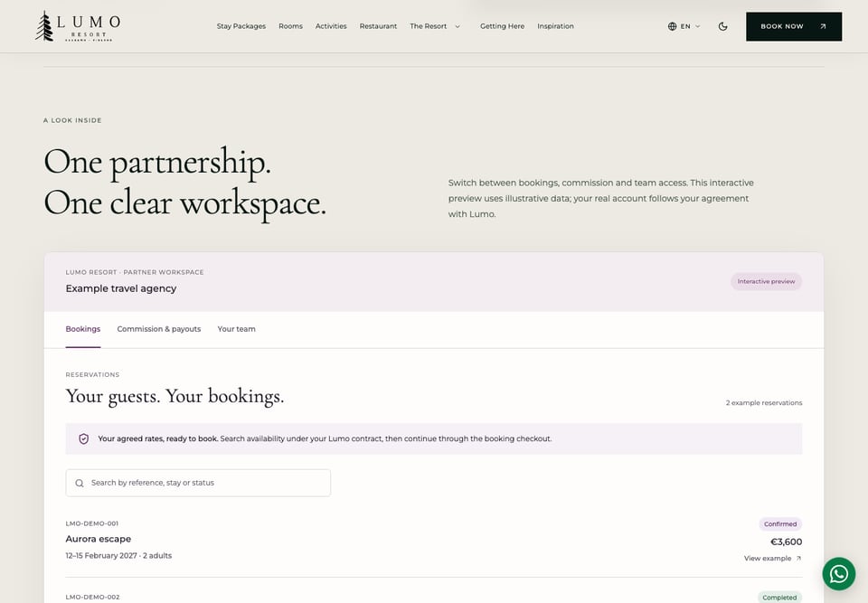Screen dimensions: 868x603
Task: Open the Your team tab
Action: [236, 329]
